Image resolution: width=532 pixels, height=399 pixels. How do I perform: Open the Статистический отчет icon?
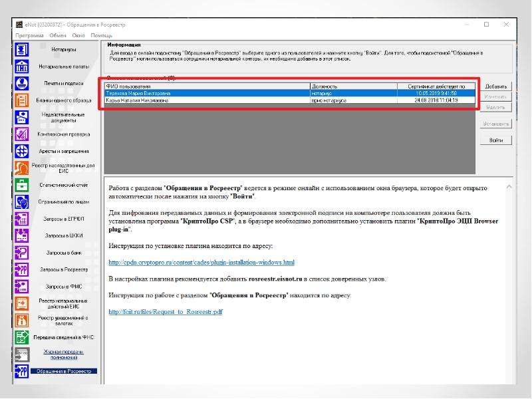(22, 186)
